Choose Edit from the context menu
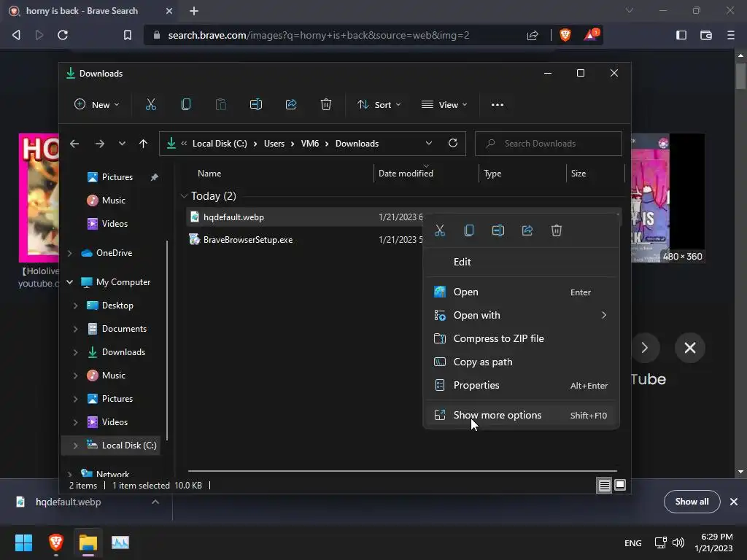 point(522,262)
